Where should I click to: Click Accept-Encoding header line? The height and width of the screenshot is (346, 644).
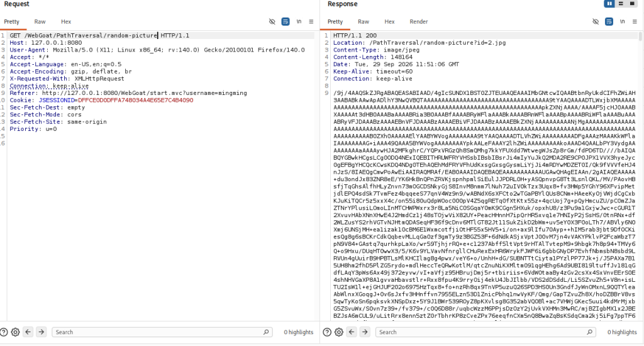click(70, 72)
